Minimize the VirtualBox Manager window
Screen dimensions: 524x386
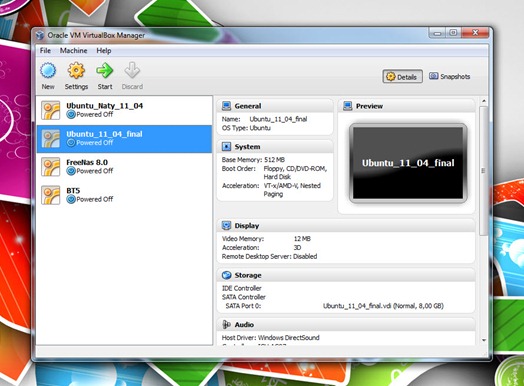(x=437, y=33)
